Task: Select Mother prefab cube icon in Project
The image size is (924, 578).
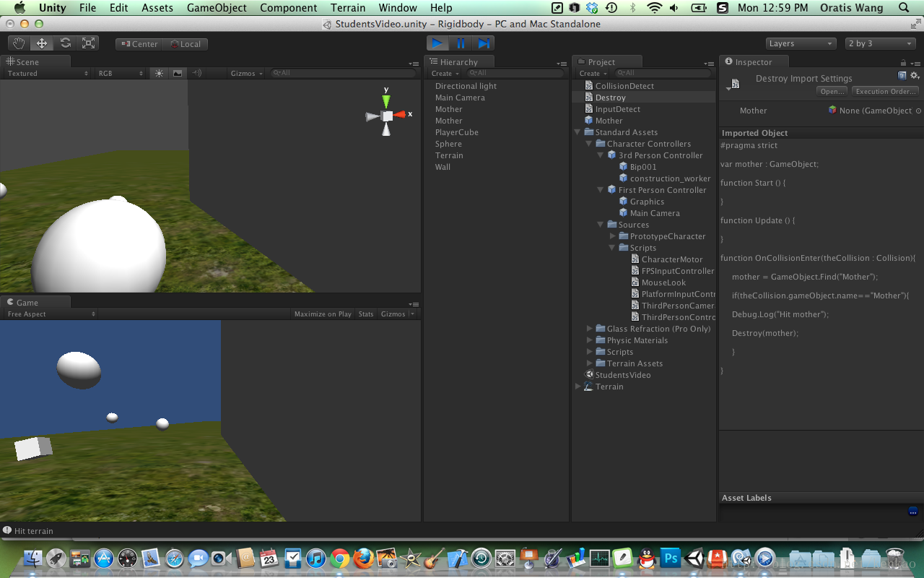Action: (588, 121)
